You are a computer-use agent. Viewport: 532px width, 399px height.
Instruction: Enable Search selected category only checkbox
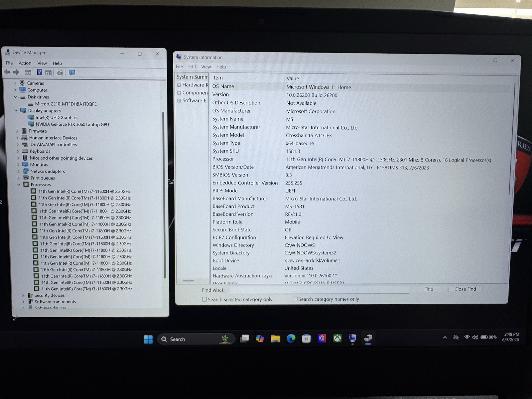click(x=204, y=299)
